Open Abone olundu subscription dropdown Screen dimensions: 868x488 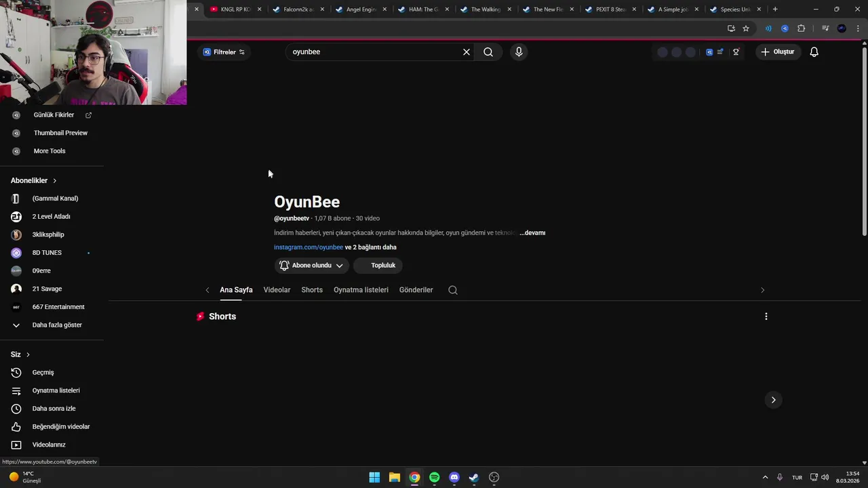click(311, 266)
